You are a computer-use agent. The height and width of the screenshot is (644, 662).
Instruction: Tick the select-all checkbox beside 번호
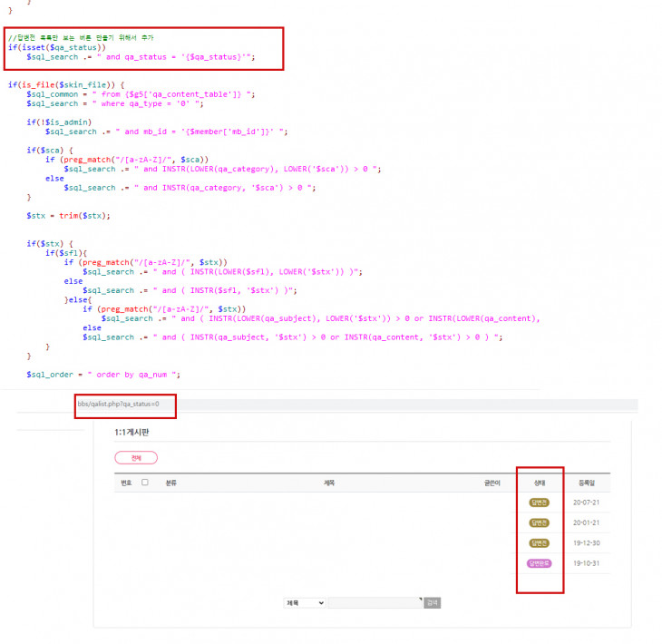click(x=145, y=483)
